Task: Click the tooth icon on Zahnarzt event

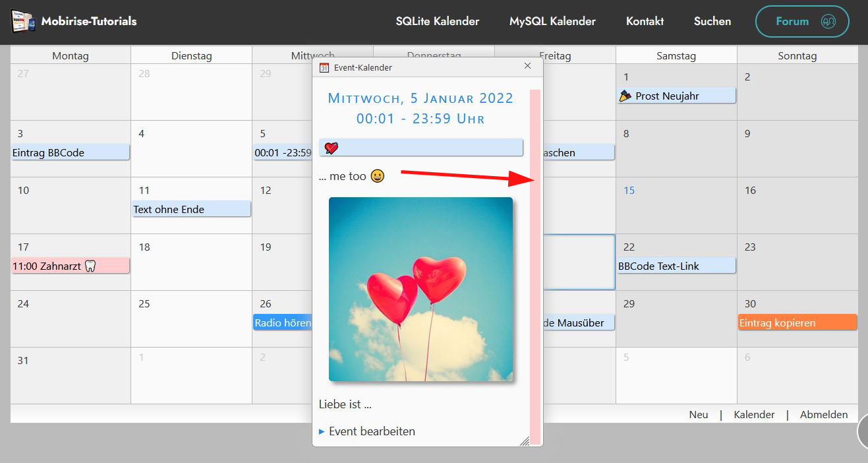Action: 92,266
